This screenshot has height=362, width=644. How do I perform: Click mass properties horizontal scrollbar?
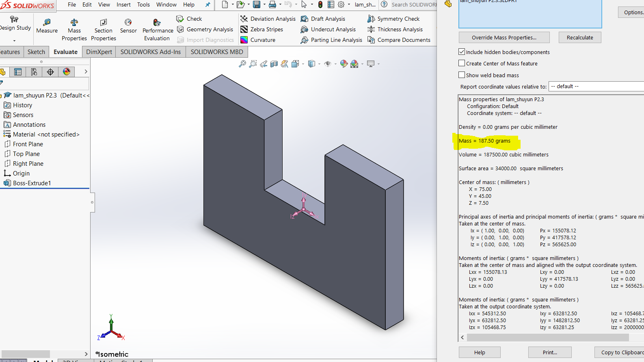pos(548,337)
